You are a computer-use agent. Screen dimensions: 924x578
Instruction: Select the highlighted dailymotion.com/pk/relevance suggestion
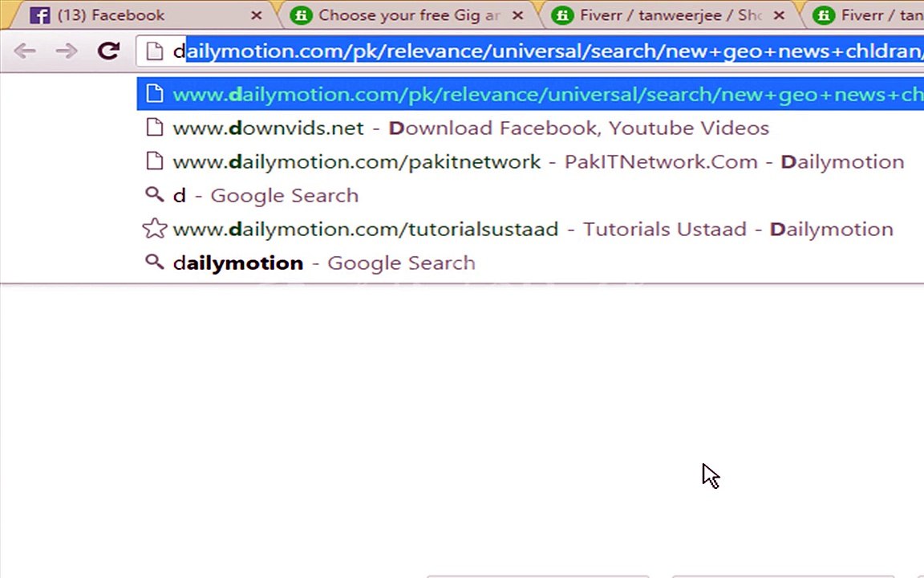point(530,93)
